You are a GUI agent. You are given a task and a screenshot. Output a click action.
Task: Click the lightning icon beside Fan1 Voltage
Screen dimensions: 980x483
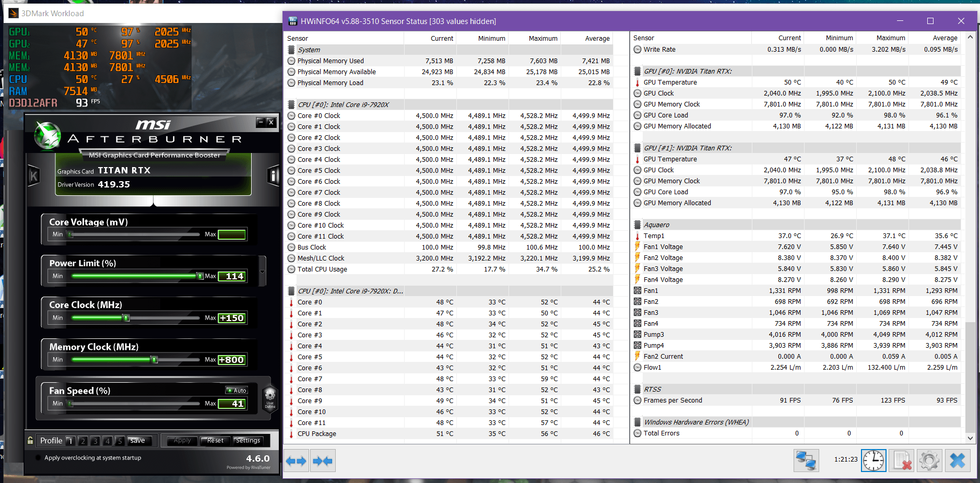click(x=637, y=247)
